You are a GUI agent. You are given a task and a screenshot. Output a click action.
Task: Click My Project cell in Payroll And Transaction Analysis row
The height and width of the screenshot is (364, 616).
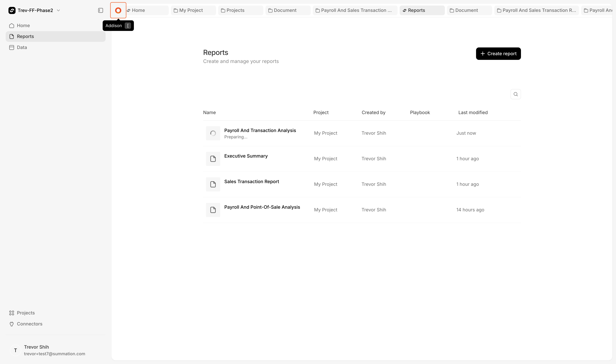tap(326, 133)
